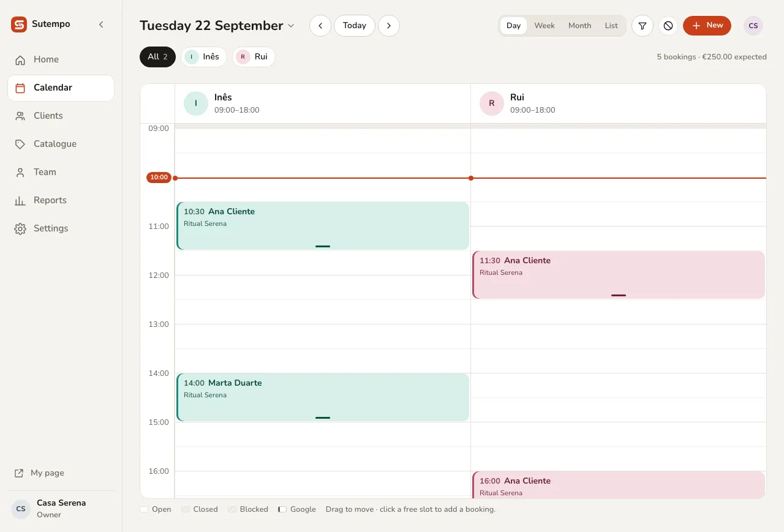
Task: Click the Team person icon
Action: click(20, 172)
